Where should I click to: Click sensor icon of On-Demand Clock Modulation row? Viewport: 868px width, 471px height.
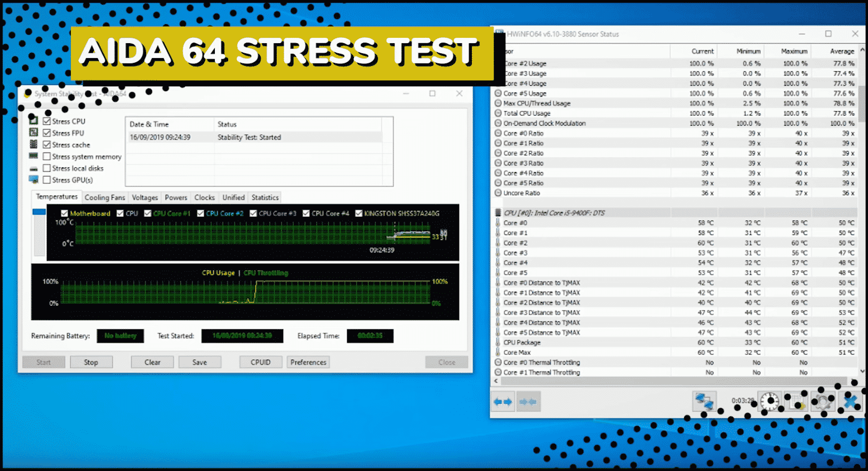pyautogui.click(x=499, y=123)
